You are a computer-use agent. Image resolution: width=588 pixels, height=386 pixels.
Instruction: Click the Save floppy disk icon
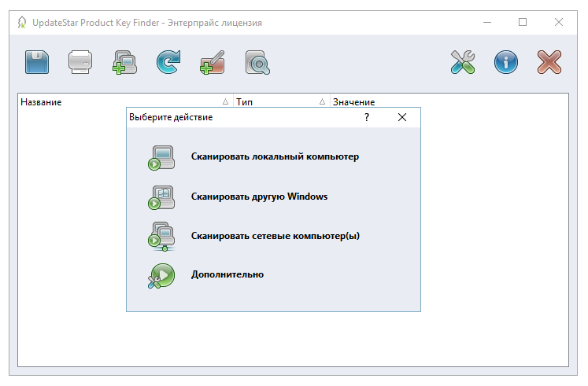(37, 62)
